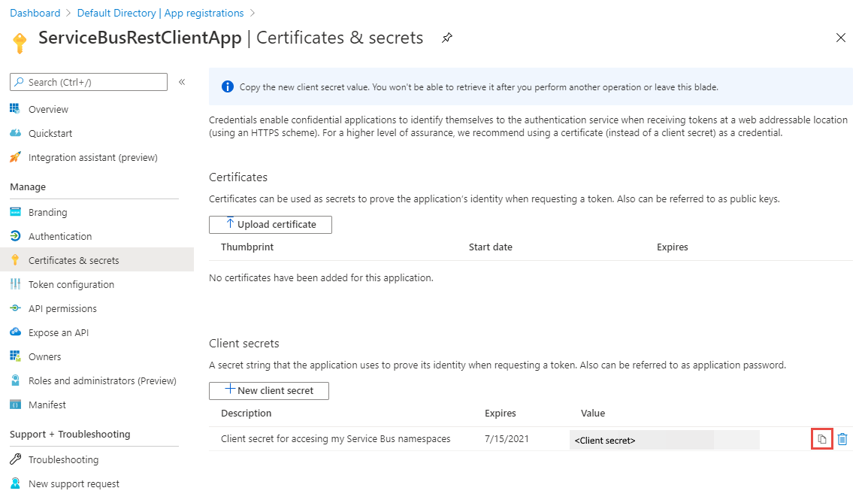Collapse the left navigation pane
Image resolution: width=868 pixels, height=500 pixels.
click(181, 83)
